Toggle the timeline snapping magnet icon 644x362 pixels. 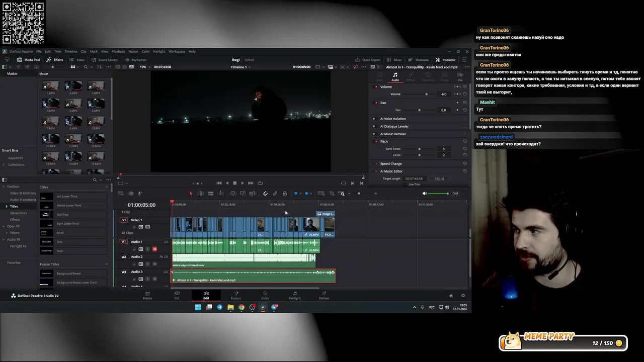[265, 194]
